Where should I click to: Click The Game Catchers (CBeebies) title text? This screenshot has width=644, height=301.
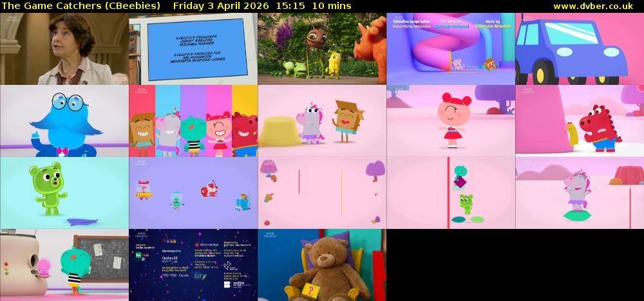pos(81,6)
